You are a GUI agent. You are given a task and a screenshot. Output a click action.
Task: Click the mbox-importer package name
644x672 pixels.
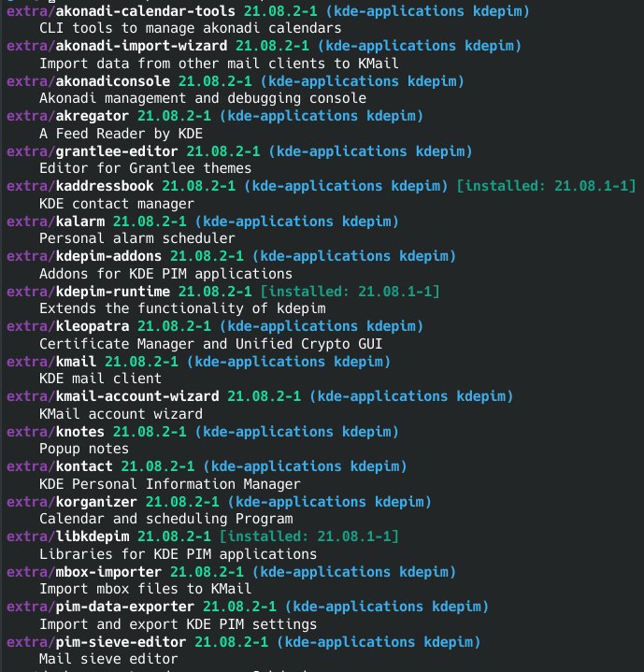point(108,572)
